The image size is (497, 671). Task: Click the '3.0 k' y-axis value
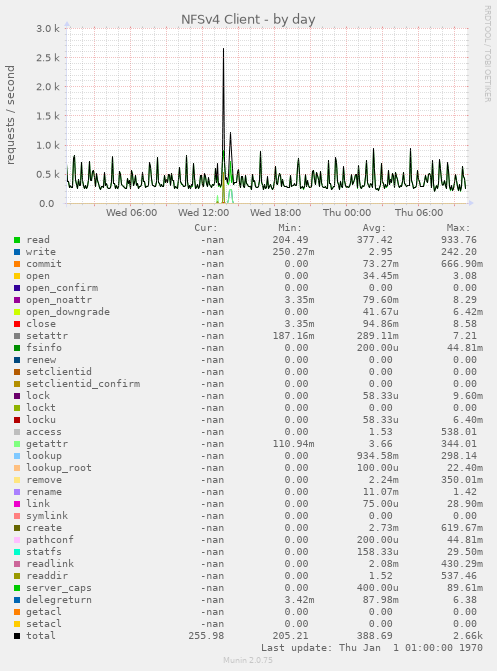pos(48,29)
